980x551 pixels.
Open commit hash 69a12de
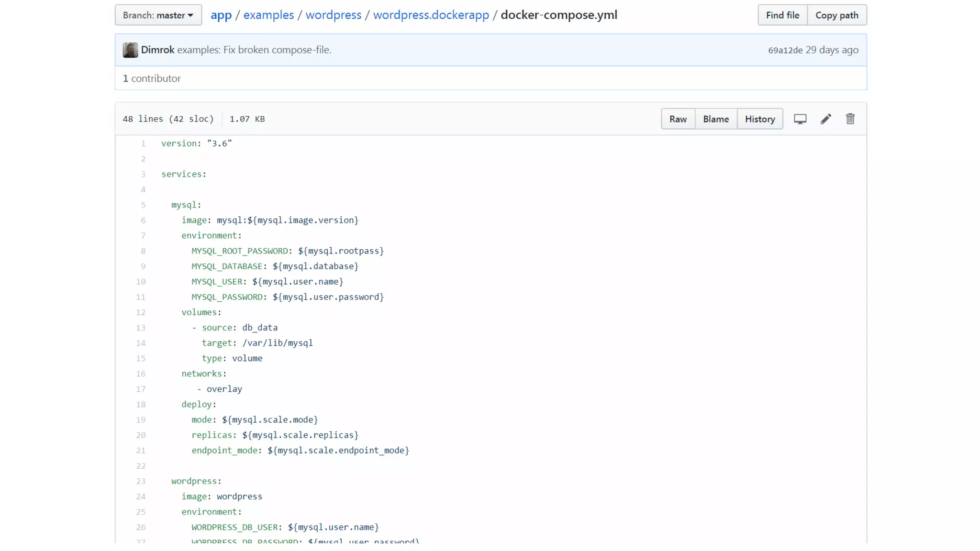click(x=785, y=50)
